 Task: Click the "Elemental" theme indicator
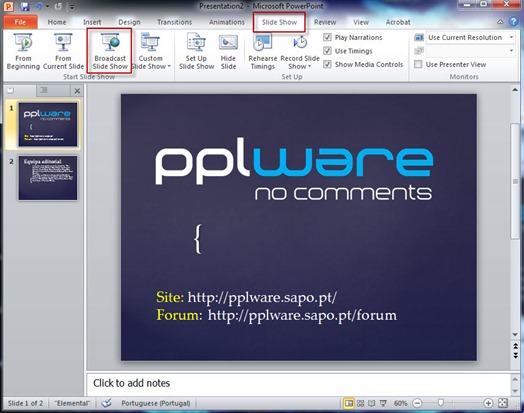(72, 403)
